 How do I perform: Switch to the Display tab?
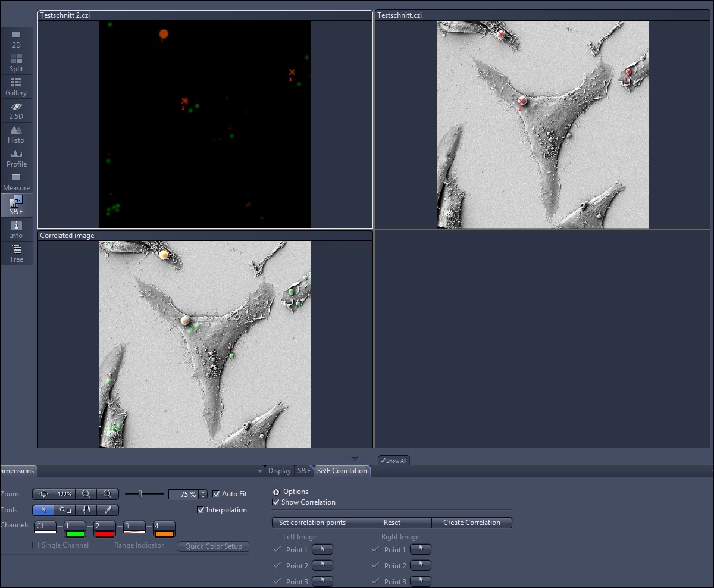279,470
